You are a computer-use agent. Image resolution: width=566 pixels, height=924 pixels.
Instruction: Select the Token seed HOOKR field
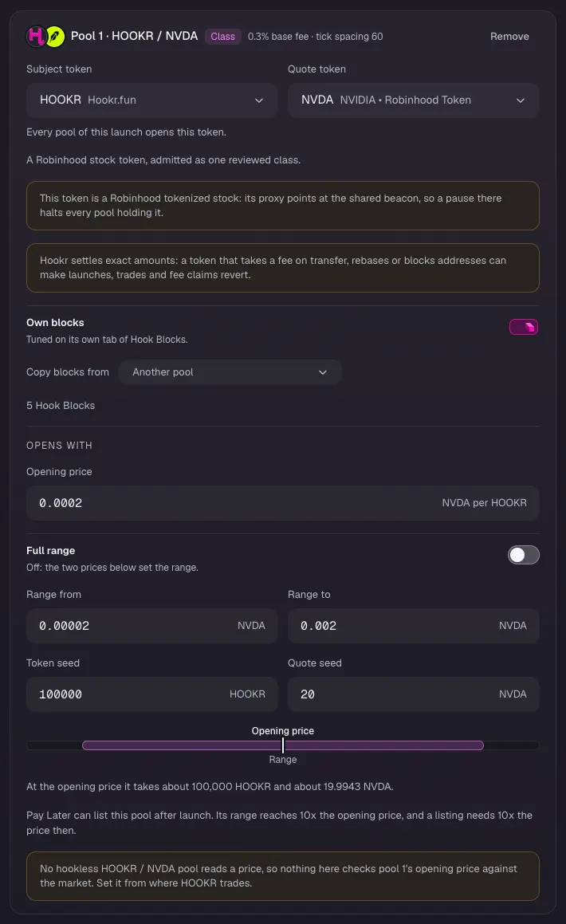[x=152, y=694]
